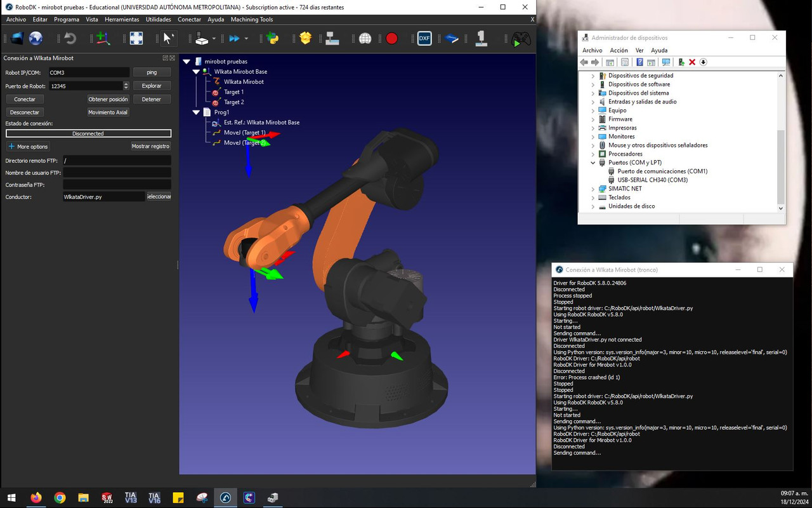Viewport: 812px width, 508px height.
Task: Click the robot machining project icon
Action: point(332,39)
